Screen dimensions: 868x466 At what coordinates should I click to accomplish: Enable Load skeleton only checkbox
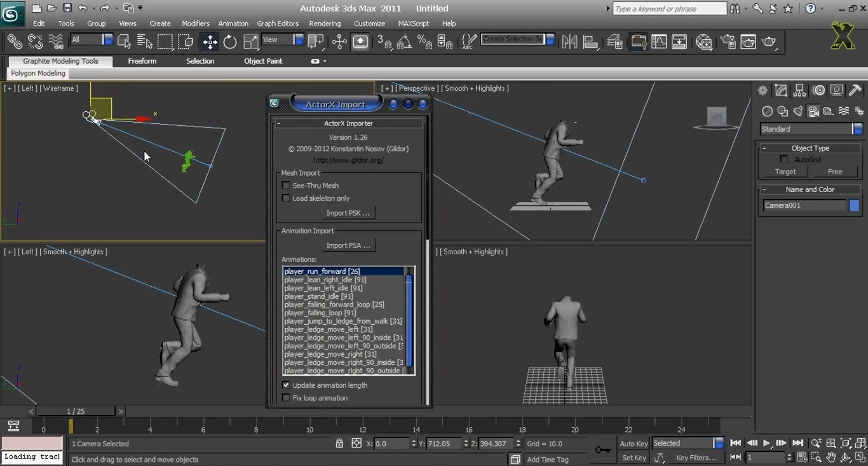[286, 198]
